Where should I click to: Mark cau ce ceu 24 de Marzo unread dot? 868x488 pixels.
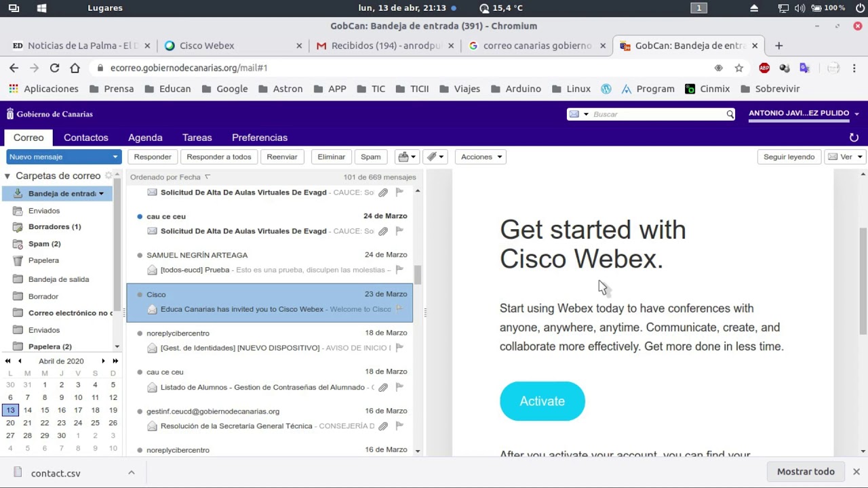[x=140, y=216]
